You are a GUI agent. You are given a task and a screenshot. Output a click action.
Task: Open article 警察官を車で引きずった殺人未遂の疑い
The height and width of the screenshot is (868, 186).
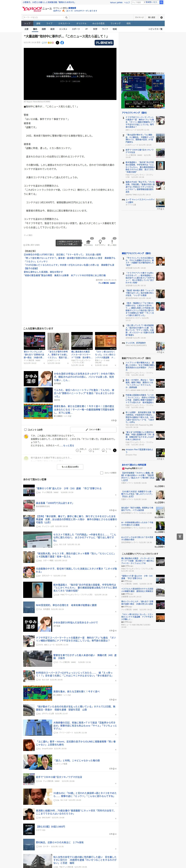point(85,657)
